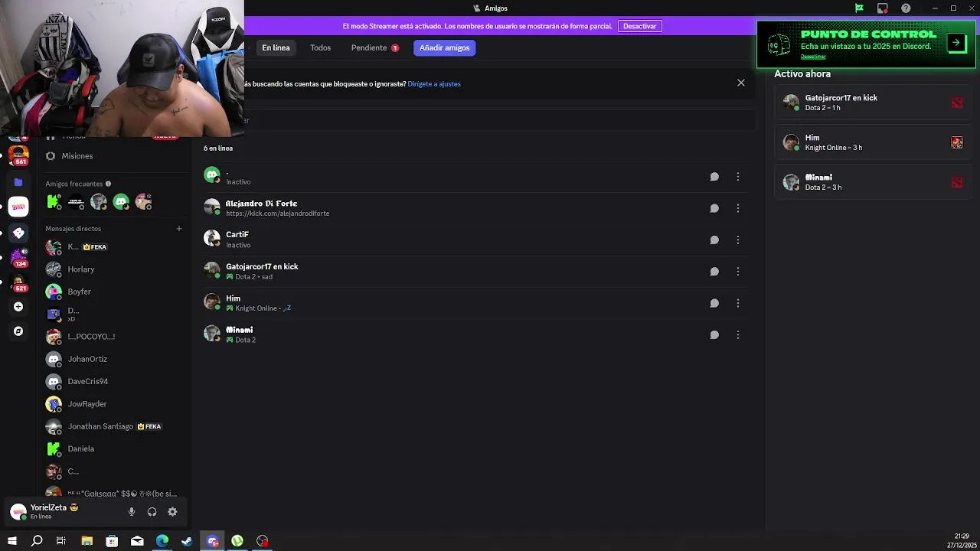The height and width of the screenshot is (551, 980).
Task: Open the Discord Checkpoint flag icon
Action: [859, 8]
